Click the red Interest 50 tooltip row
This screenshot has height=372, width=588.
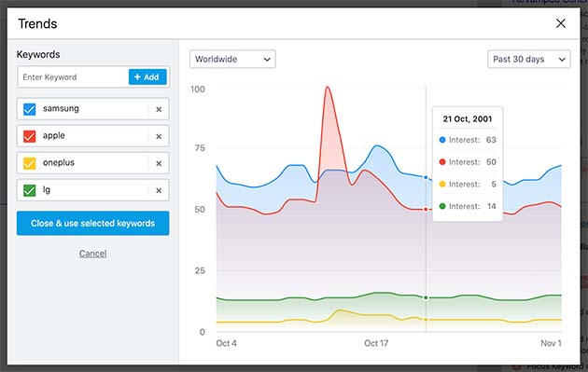(x=468, y=162)
